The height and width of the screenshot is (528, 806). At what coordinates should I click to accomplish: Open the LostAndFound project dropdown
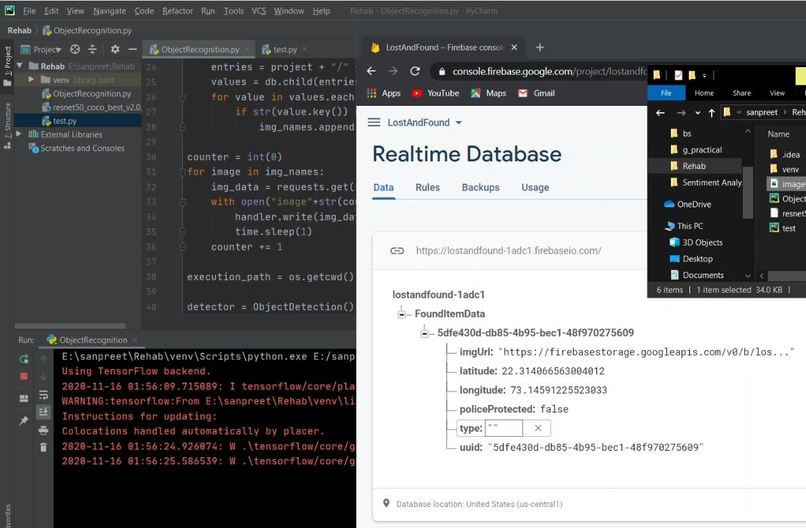(425, 122)
